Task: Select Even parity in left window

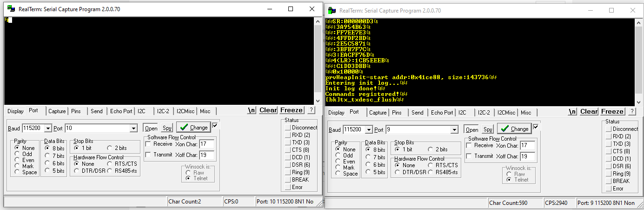Action: point(25,160)
